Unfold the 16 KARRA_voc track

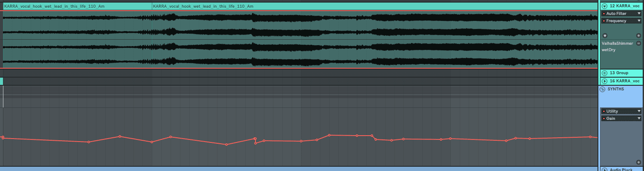pyautogui.click(x=604, y=81)
